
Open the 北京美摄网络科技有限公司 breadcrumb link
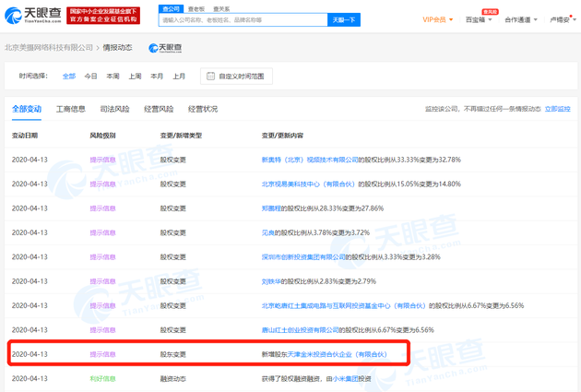pyautogui.click(x=49, y=48)
